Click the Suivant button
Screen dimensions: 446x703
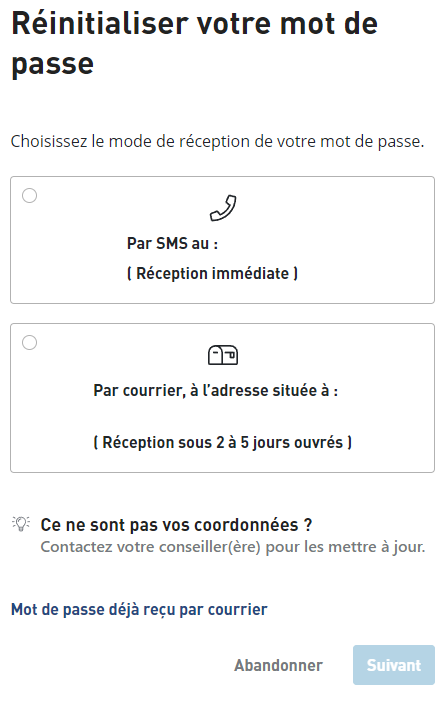(x=394, y=665)
